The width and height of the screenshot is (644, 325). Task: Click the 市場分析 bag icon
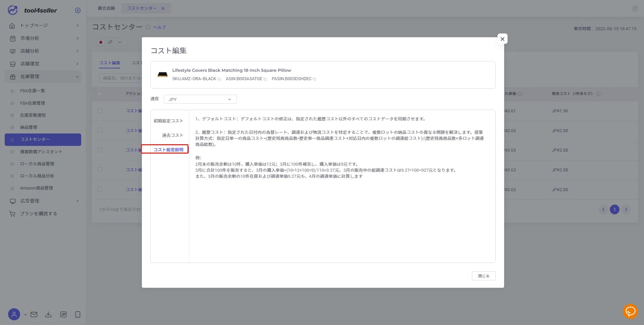click(12, 38)
